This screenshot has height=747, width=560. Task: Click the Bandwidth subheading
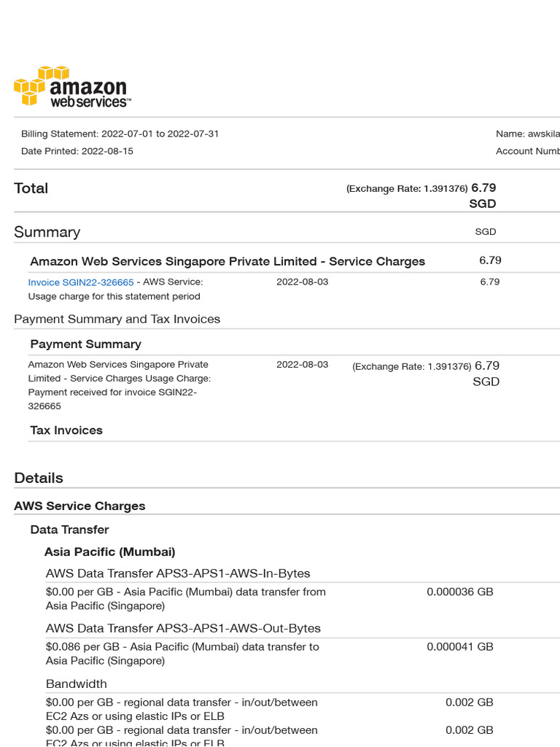click(x=76, y=684)
